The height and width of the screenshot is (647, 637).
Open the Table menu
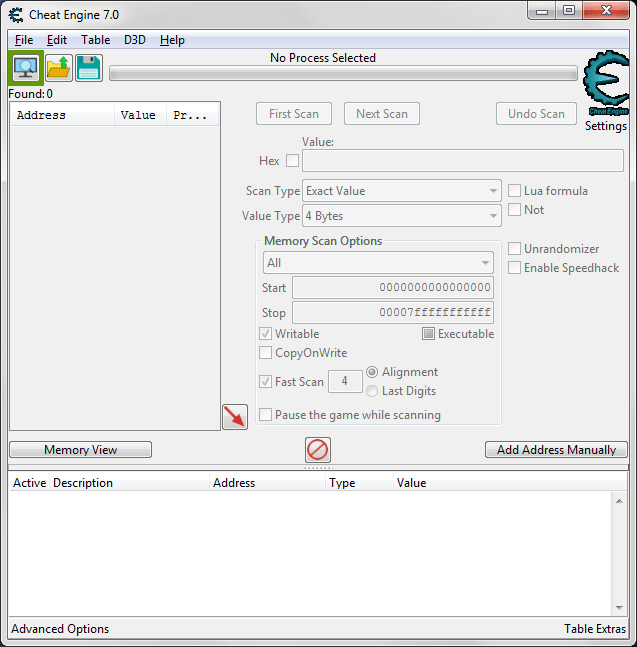pos(95,40)
